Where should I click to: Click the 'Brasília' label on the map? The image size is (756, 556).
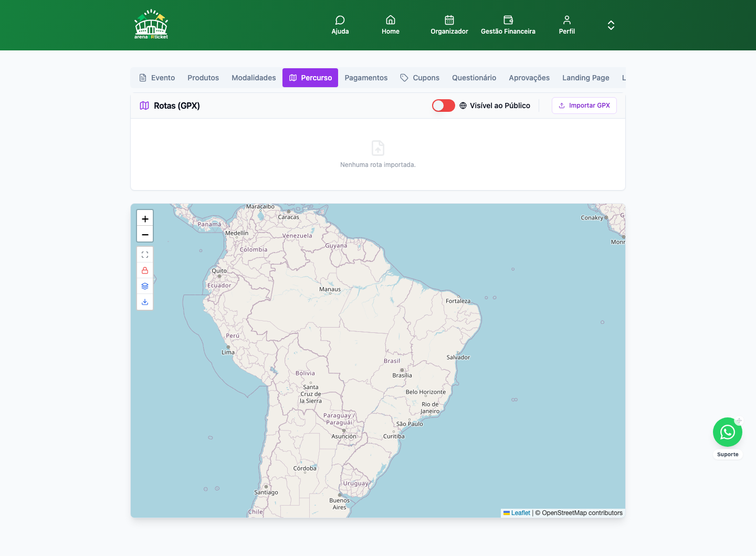(x=402, y=375)
